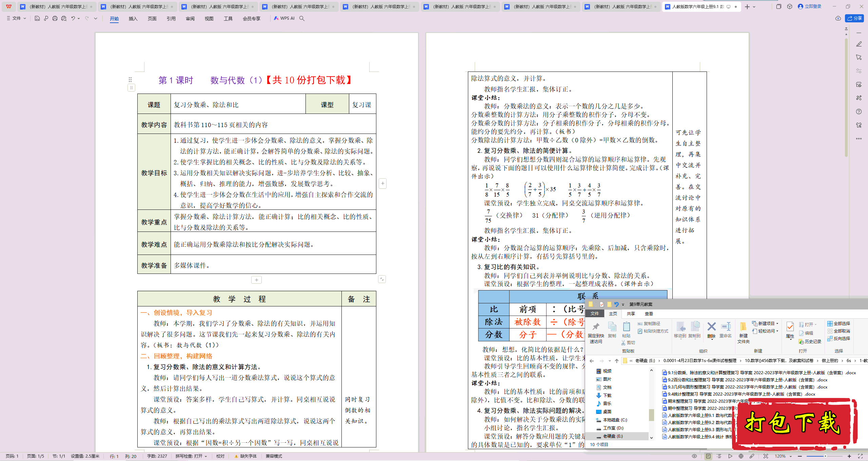This screenshot has width=868, height=461.
Task: Click the selection arrow icon in right sidebar
Action: (x=859, y=57)
